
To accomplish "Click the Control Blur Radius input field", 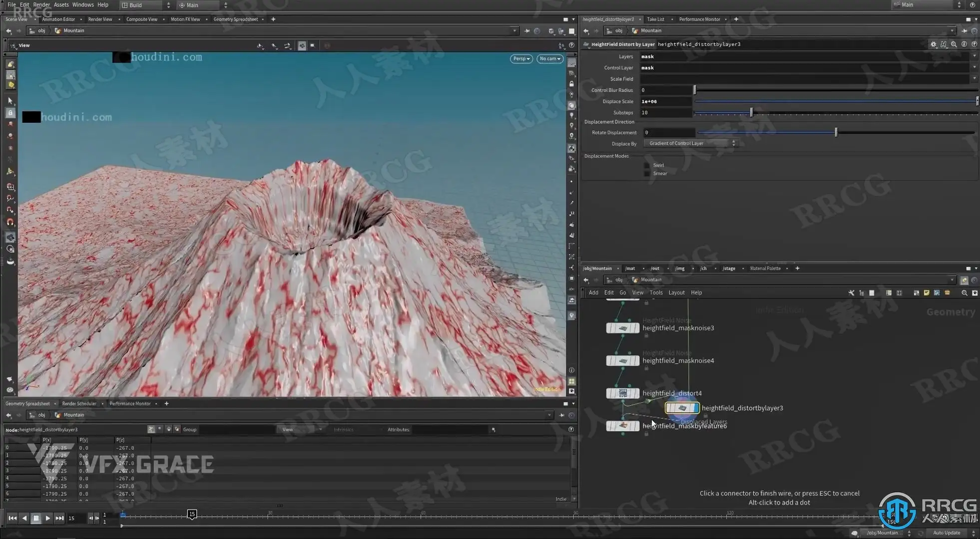I will [x=665, y=90].
